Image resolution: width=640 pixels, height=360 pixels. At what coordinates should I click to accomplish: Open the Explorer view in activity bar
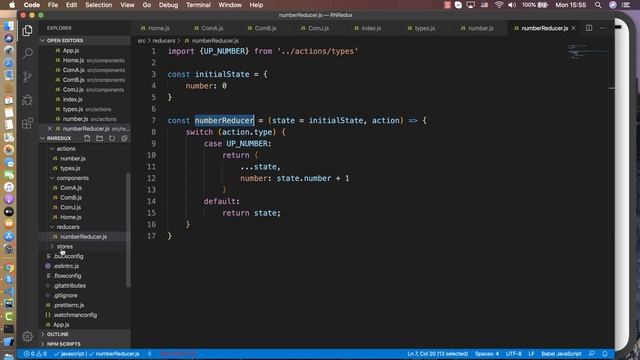click(x=27, y=30)
